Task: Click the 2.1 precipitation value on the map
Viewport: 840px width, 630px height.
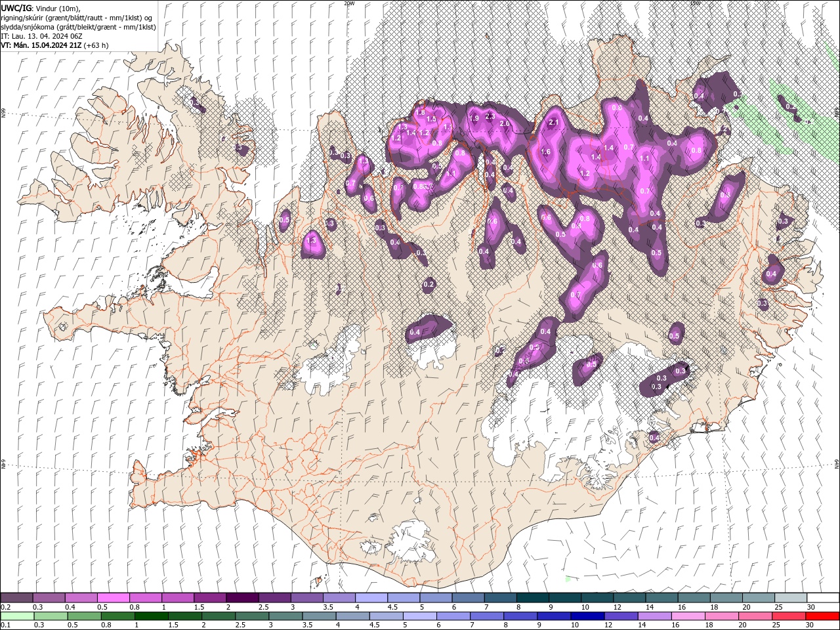Action: pyautogui.click(x=553, y=122)
